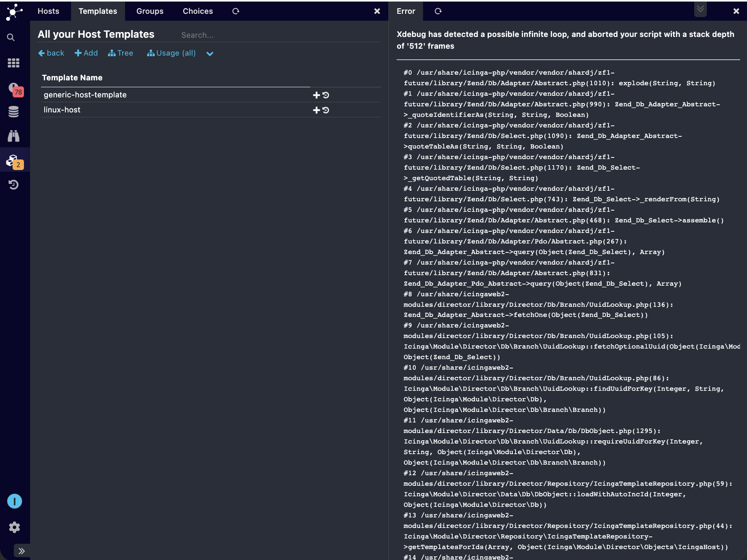Viewport: 747px width, 560px height.
Task: Switch to the Hosts tab
Action: pos(48,11)
